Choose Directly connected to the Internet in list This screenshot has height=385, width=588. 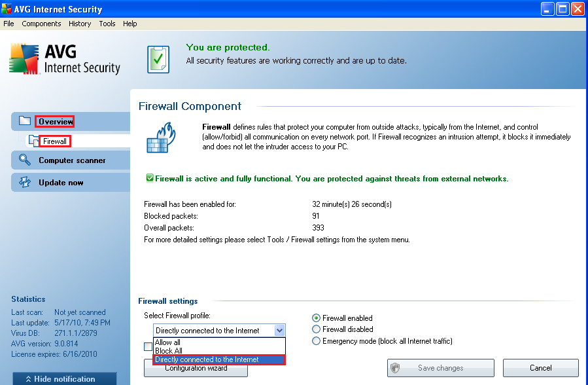pos(219,359)
